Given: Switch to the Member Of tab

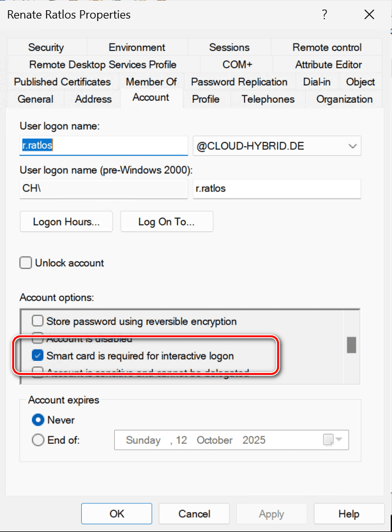Looking at the screenshot, I should click(151, 82).
